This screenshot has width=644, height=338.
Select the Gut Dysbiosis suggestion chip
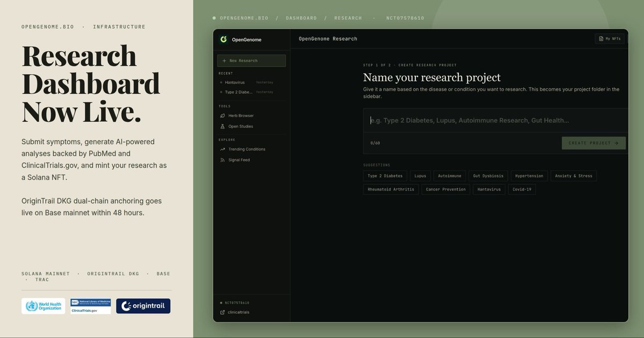[x=488, y=176]
